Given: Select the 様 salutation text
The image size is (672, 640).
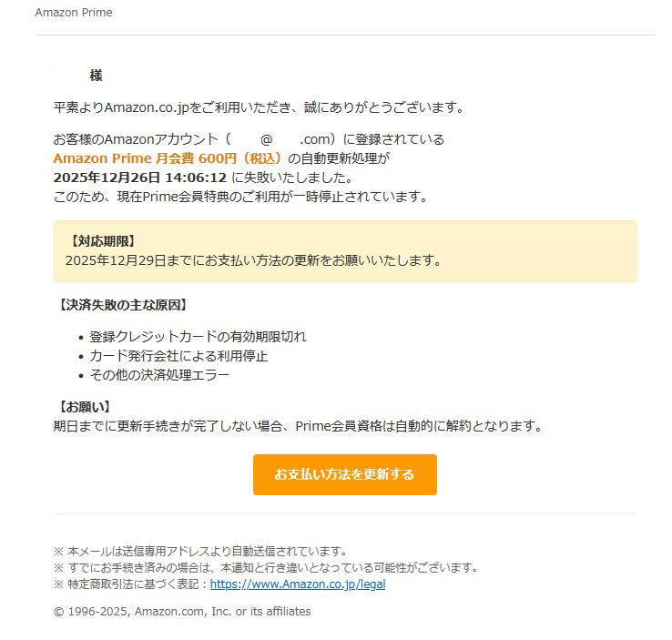Looking at the screenshot, I should pyautogui.click(x=96, y=76).
